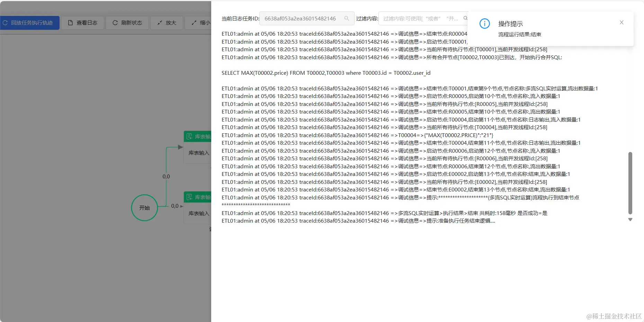
Task: Click the replay task execution trace button
Action: coord(30,23)
